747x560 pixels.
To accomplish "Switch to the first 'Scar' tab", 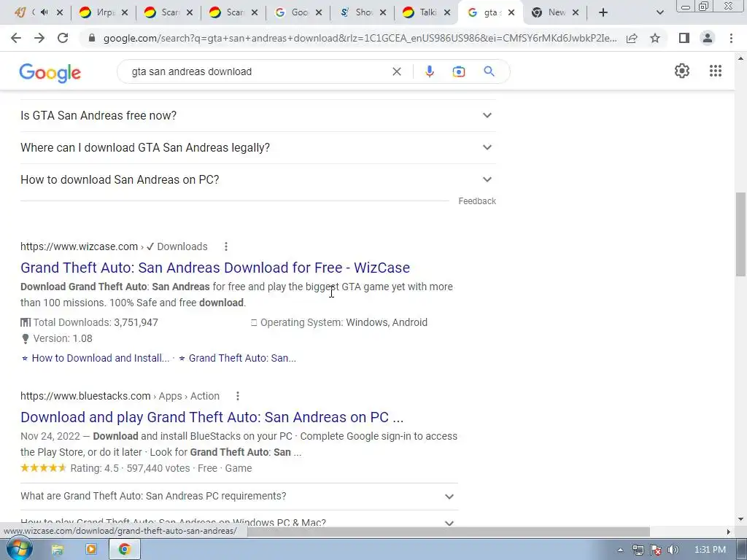I will coord(169,12).
